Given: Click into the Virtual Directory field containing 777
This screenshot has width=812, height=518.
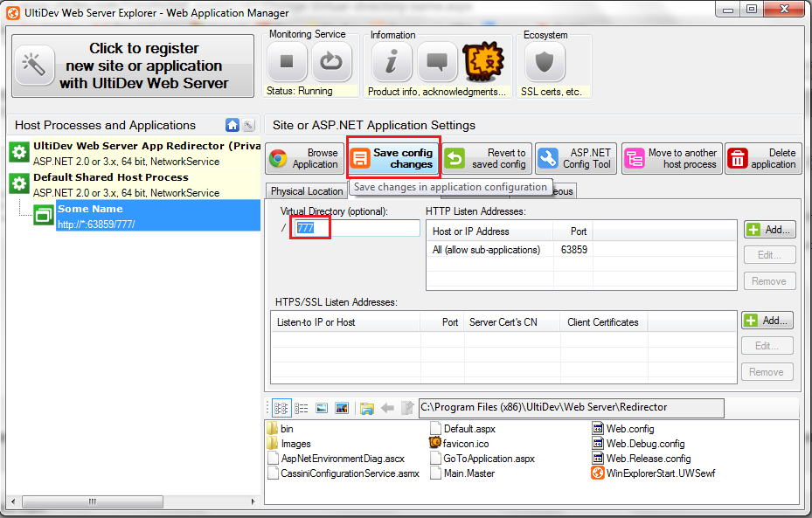Looking at the screenshot, I should click(357, 228).
